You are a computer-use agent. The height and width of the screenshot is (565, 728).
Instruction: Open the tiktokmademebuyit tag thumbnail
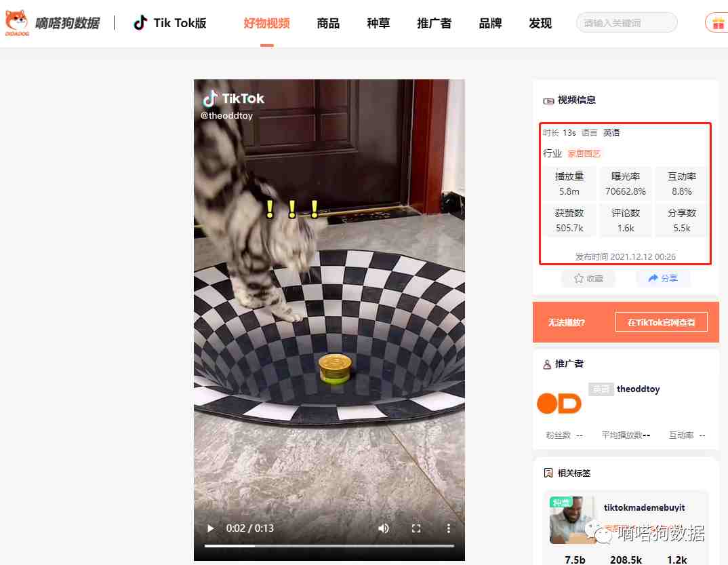(x=571, y=520)
